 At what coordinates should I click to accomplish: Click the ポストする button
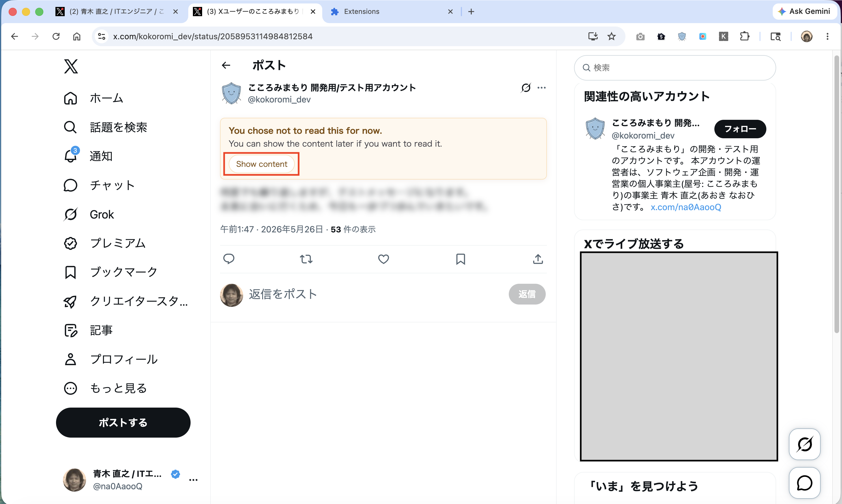tap(123, 423)
